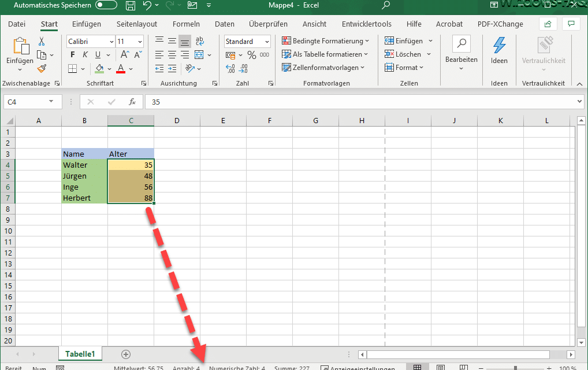Merge and center cells
Image resolution: width=588 pixels, height=370 pixels.
click(x=199, y=55)
